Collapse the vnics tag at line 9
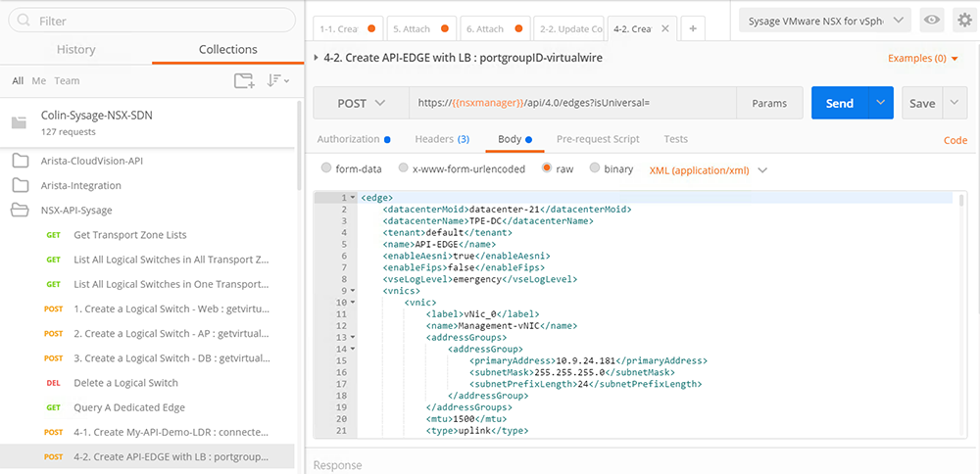The height and width of the screenshot is (474, 980). tap(353, 291)
